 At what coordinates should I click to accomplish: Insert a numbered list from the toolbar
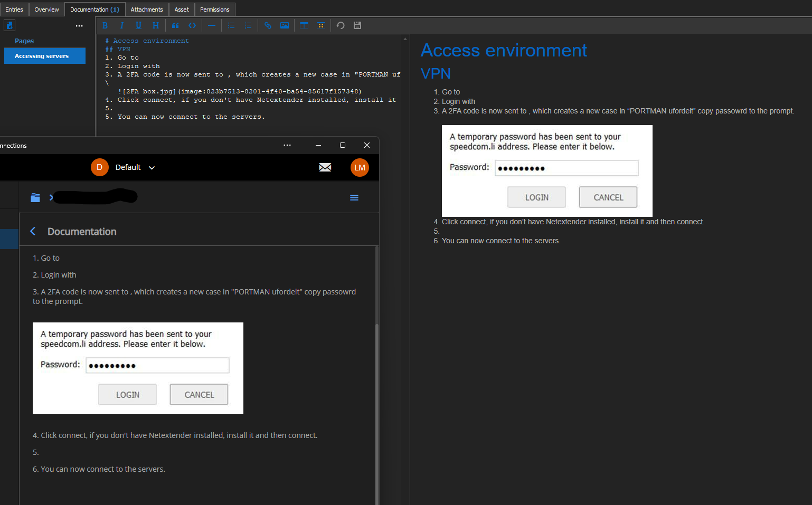[248, 25]
